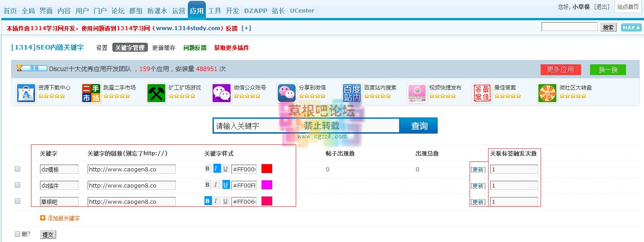
Task: Open the 应用 top menu
Action: point(197,11)
